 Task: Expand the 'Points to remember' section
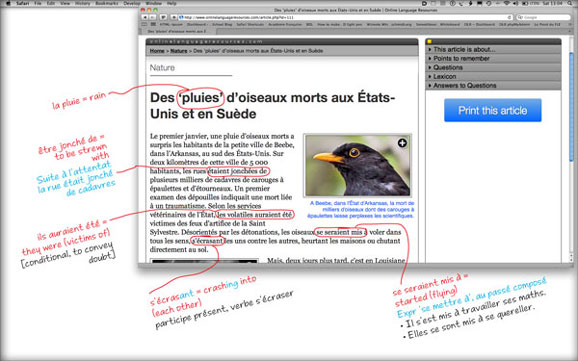tap(493, 58)
